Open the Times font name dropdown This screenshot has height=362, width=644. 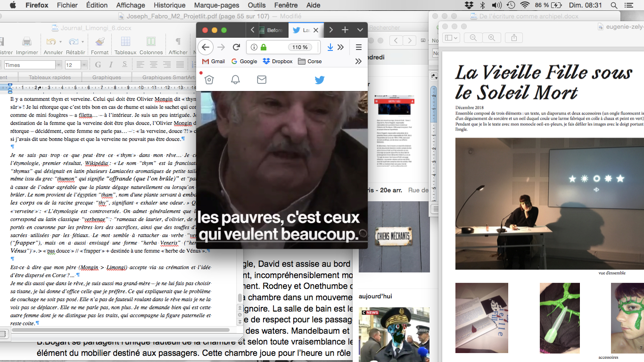click(x=58, y=65)
